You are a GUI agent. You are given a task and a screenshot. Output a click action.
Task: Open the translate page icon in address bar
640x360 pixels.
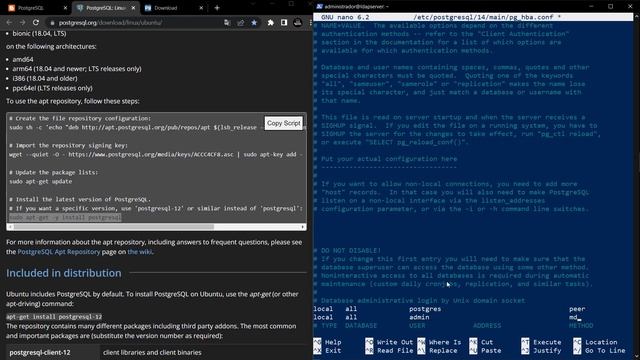tap(227, 23)
